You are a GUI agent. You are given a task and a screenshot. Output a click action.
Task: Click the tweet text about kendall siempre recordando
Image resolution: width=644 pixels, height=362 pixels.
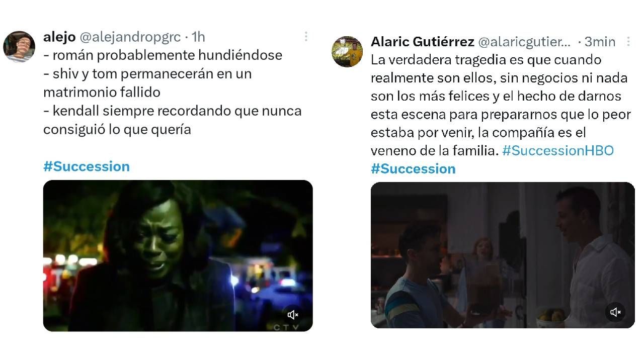(173, 120)
